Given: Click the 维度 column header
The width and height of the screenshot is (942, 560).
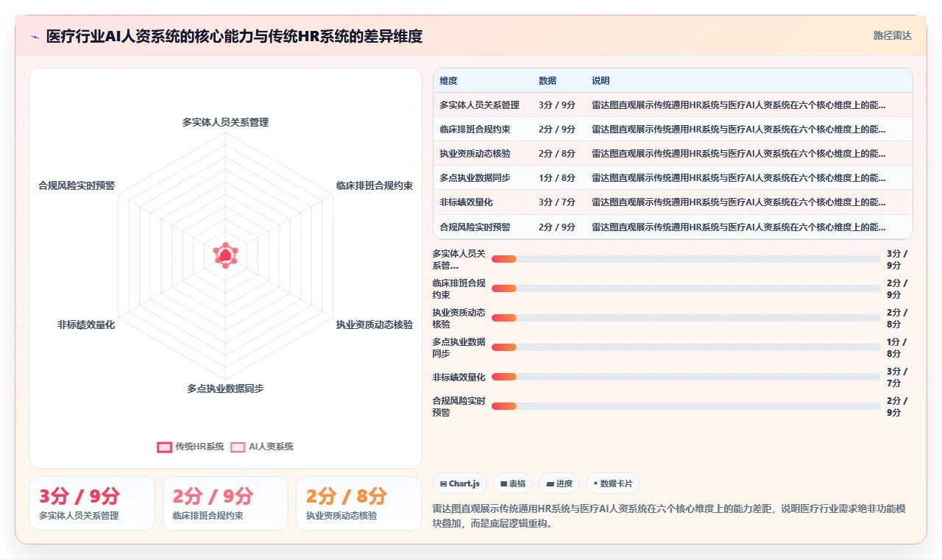Looking at the screenshot, I should point(449,81).
